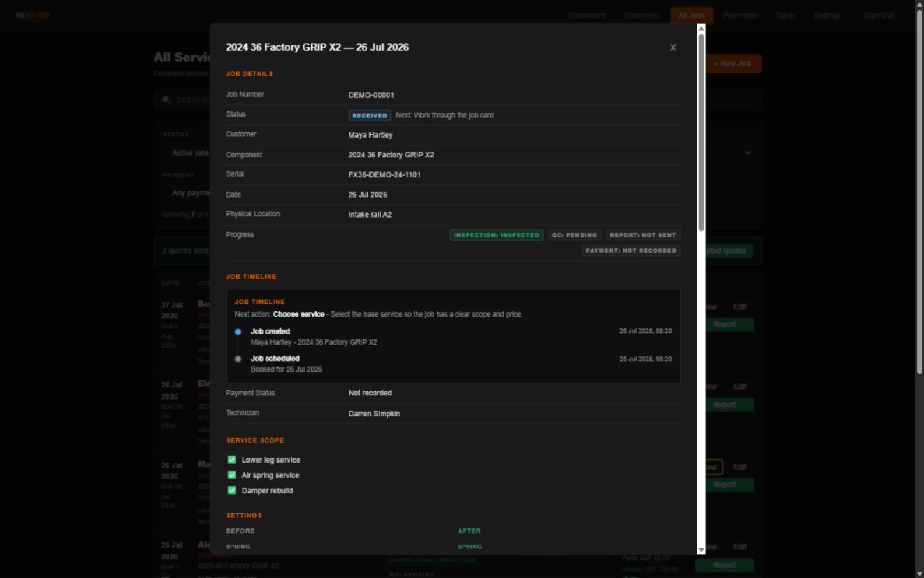
Task: Click the Rebound logo
Action: (33, 16)
